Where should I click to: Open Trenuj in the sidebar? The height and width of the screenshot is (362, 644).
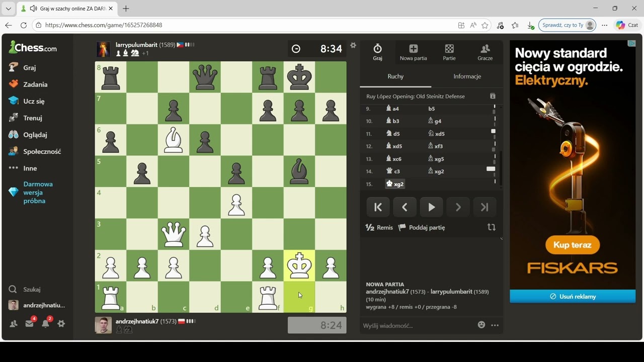pyautogui.click(x=26, y=118)
